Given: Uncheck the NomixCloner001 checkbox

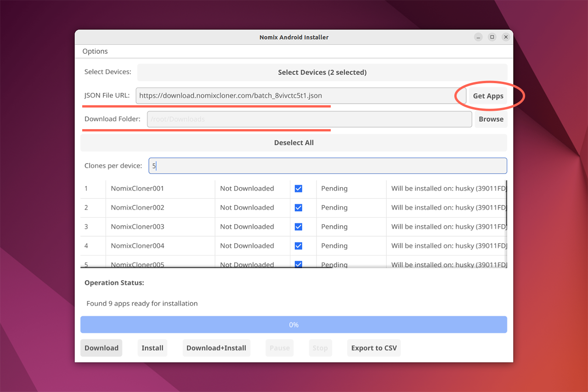Looking at the screenshot, I should [x=299, y=188].
